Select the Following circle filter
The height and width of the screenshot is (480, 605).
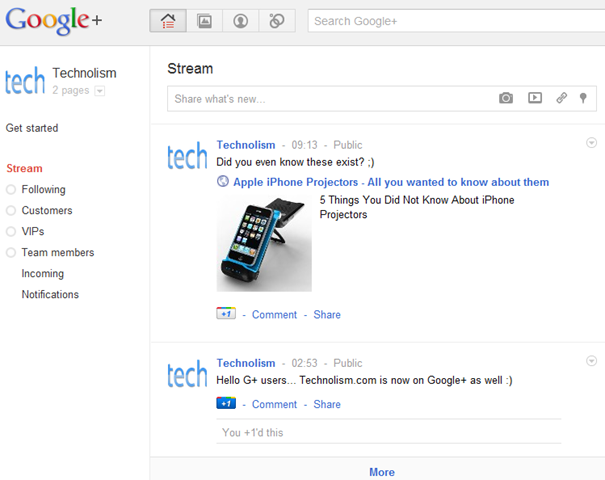43,190
